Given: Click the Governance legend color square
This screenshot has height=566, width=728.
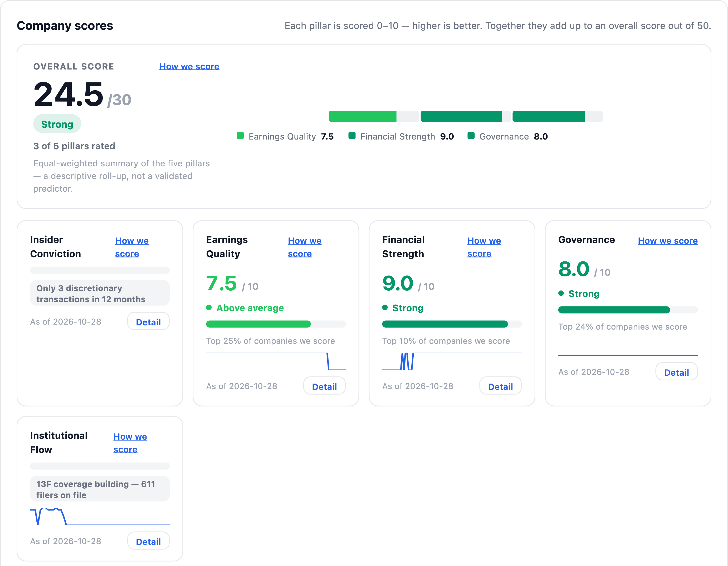Looking at the screenshot, I should click(471, 136).
